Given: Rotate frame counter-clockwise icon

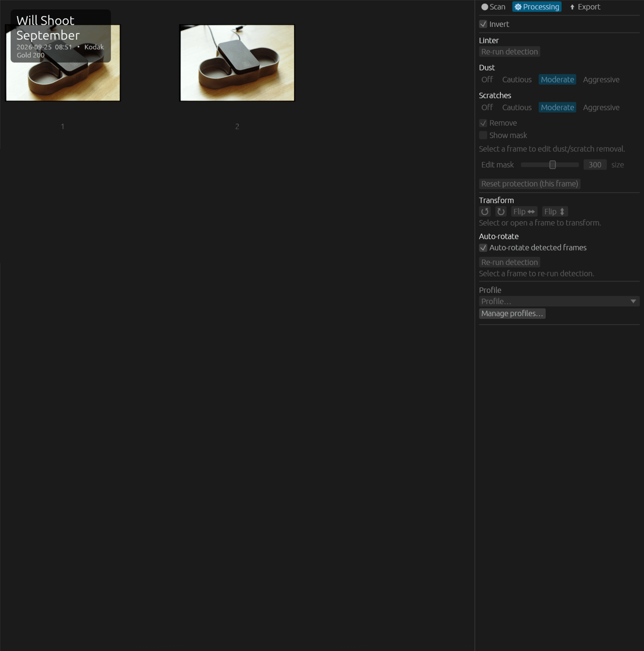Looking at the screenshot, I should (485, 212).
